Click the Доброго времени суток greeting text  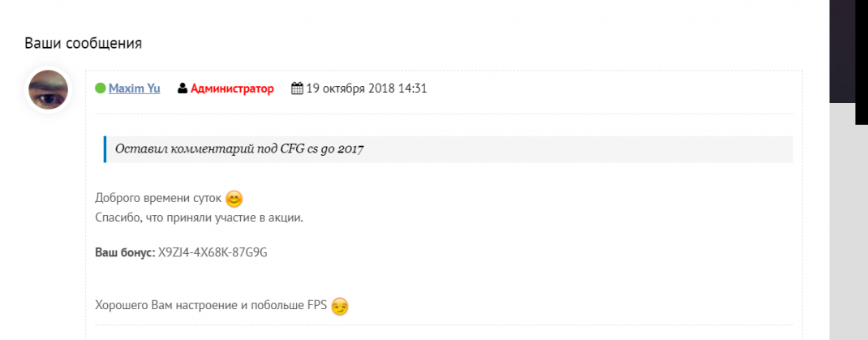point(159,198)
